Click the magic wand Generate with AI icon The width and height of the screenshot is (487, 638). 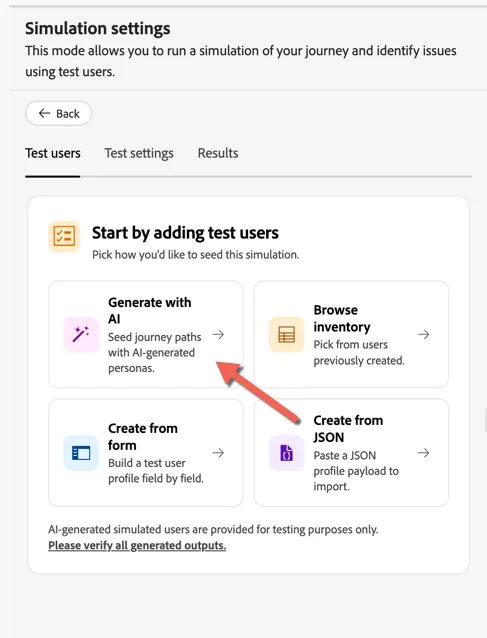(81, 334)
